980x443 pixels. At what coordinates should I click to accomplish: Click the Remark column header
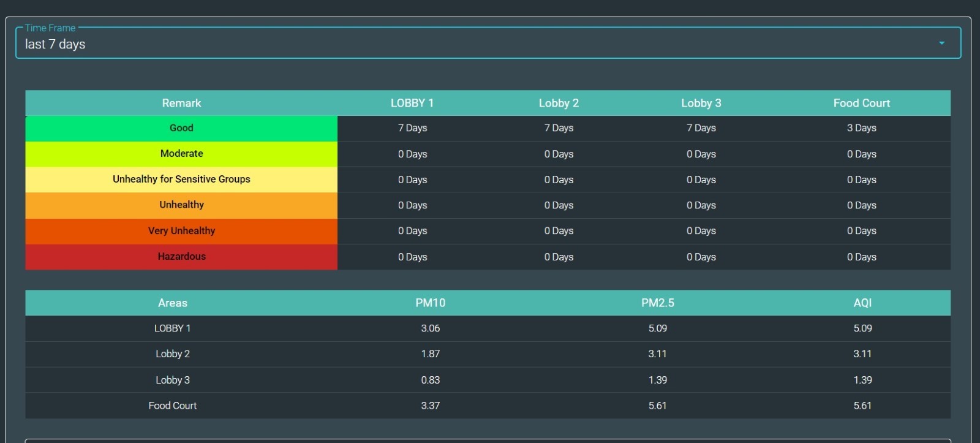[x=181, y=103]
